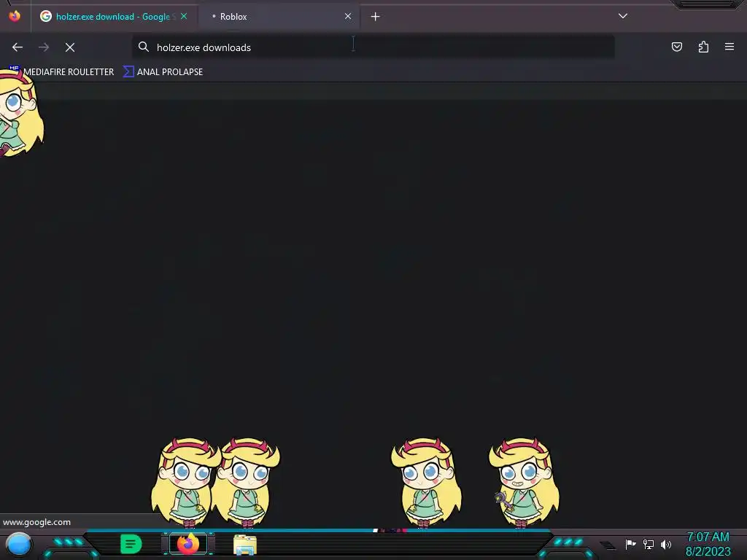
Task: Open File Explorer from the taskbar
Action: [245, 545]
